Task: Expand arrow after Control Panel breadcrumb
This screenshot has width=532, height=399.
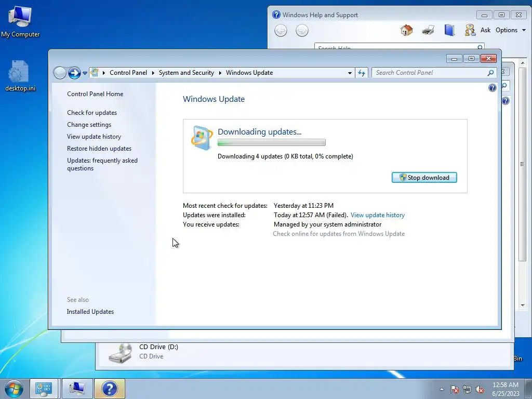Action: click(153, 73)
